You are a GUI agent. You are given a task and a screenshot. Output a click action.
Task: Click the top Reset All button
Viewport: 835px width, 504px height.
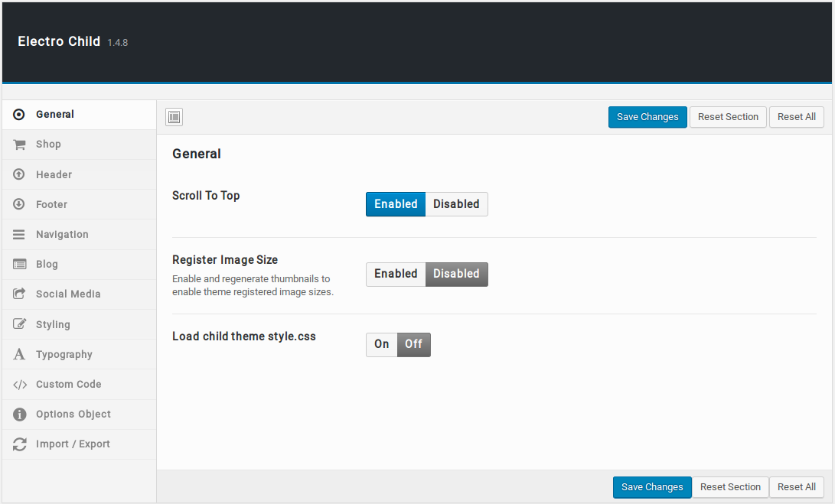pos(797,117)
